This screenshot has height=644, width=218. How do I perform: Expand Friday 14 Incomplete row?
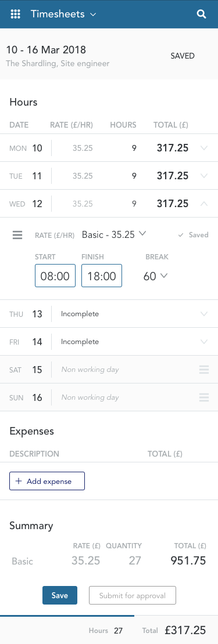coord(109,342)
